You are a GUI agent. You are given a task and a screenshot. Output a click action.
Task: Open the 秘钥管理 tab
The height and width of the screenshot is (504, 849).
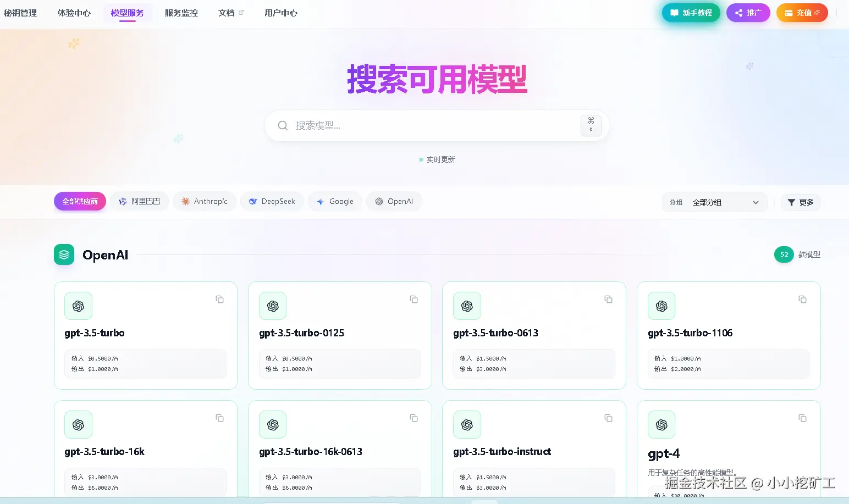pyautogui.click(x=20, y=13)
